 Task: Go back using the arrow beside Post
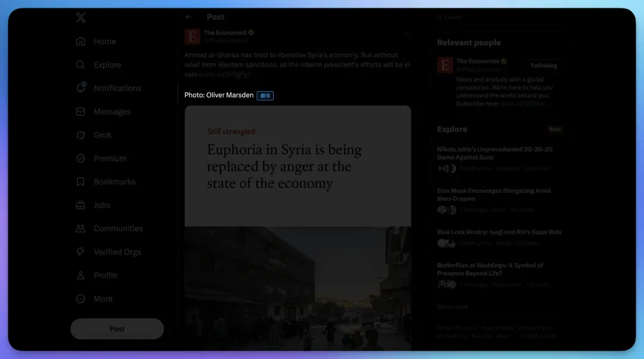point(188,17)
